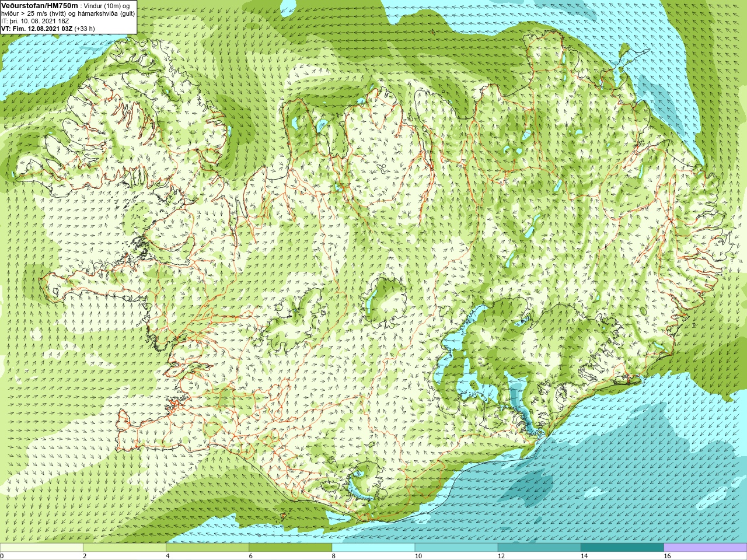Click the 6–8 m/s darker green legend swatch
The height and width of the screenshot is (560, 747).
291,547
